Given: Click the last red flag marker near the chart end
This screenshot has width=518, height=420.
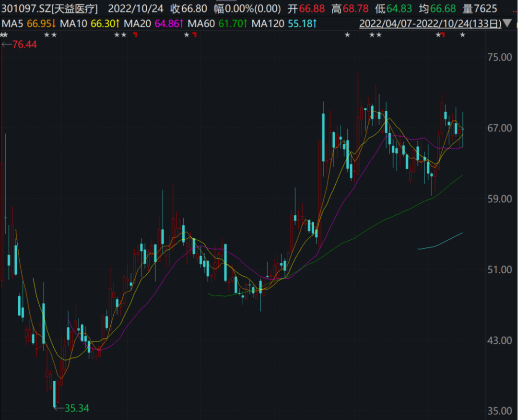Looking at the screenshot, I should point(442,35).
